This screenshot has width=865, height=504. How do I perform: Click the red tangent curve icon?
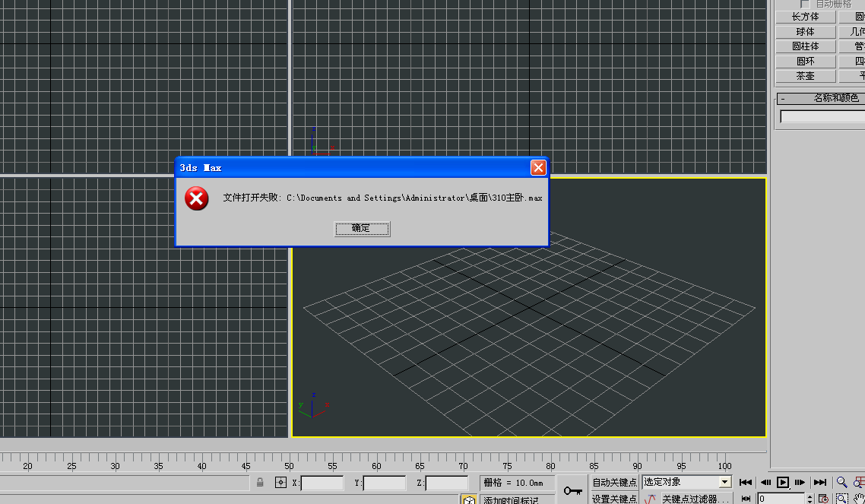651,499
